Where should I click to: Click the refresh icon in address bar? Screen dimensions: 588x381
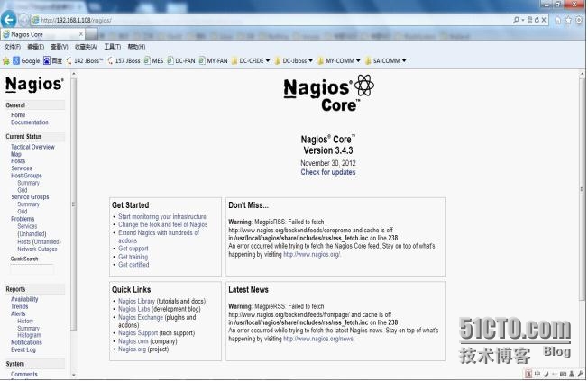pyautogui.click(x=537, y=20)
